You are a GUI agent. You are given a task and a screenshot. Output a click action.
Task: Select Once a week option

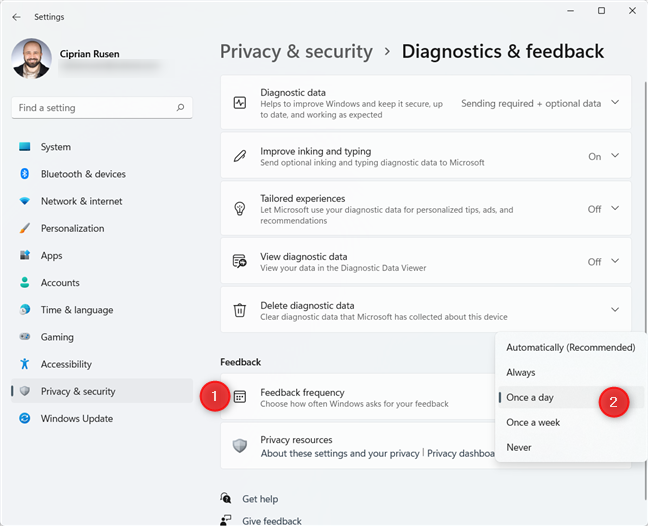click(x=571, y=422)
